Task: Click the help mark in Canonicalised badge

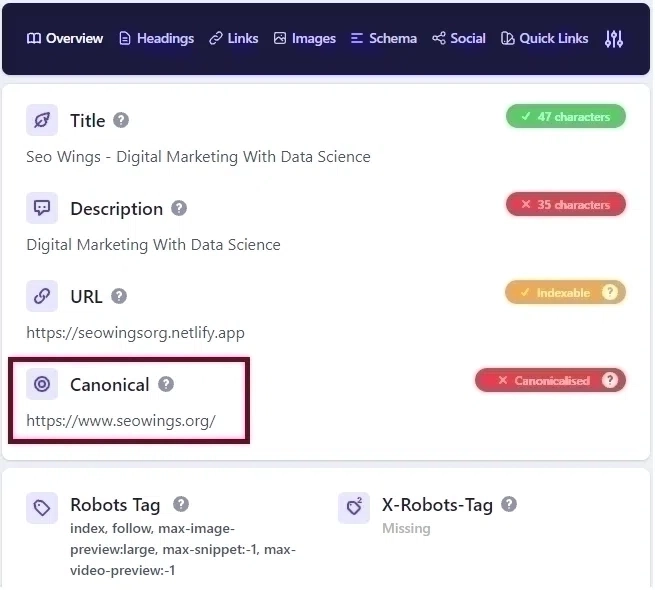Action: point(610,380)
